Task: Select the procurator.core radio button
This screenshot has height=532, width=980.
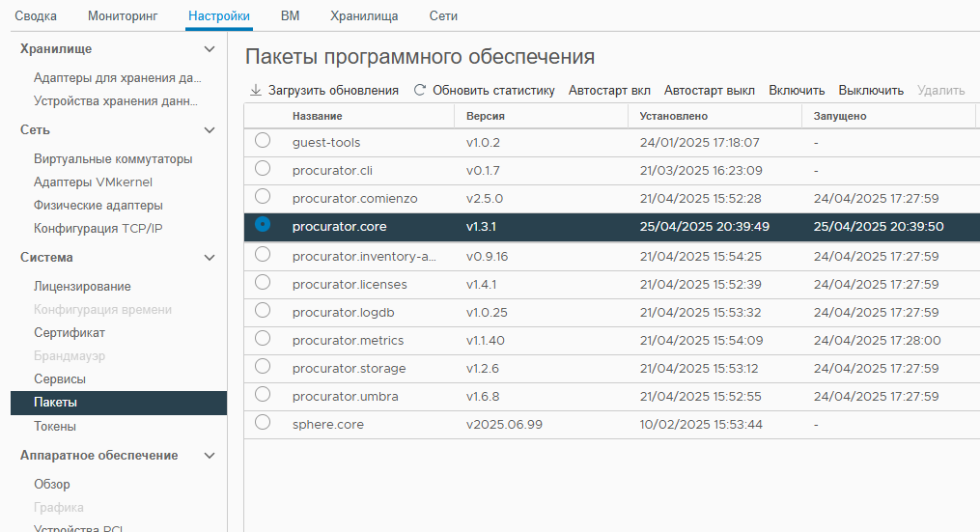Action: pyautogui.click(x=263, y=224)
